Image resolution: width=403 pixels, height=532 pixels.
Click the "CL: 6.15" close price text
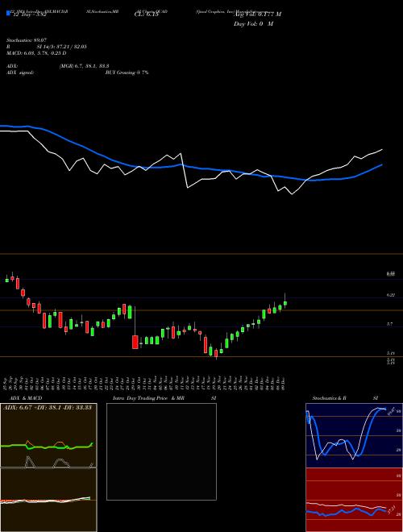click(146, 15)
